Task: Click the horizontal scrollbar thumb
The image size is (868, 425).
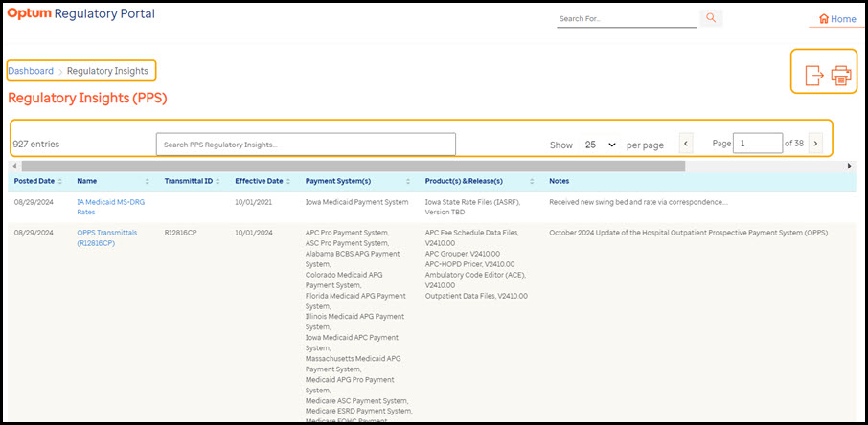Action: point(354,166)
